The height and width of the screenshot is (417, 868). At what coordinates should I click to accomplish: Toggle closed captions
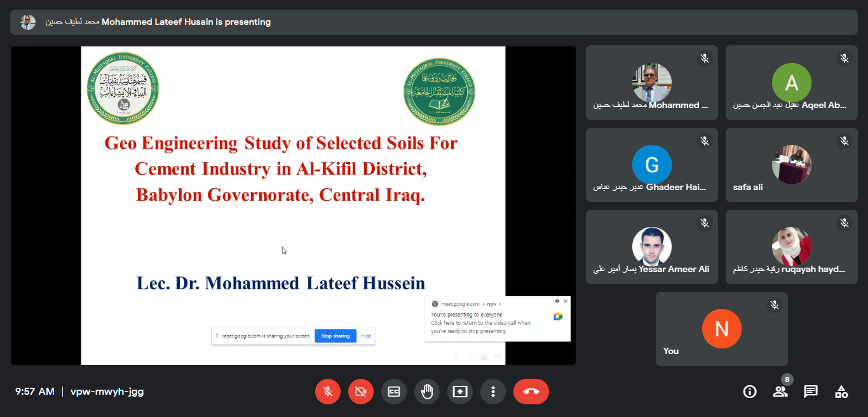tap(394, 392)
